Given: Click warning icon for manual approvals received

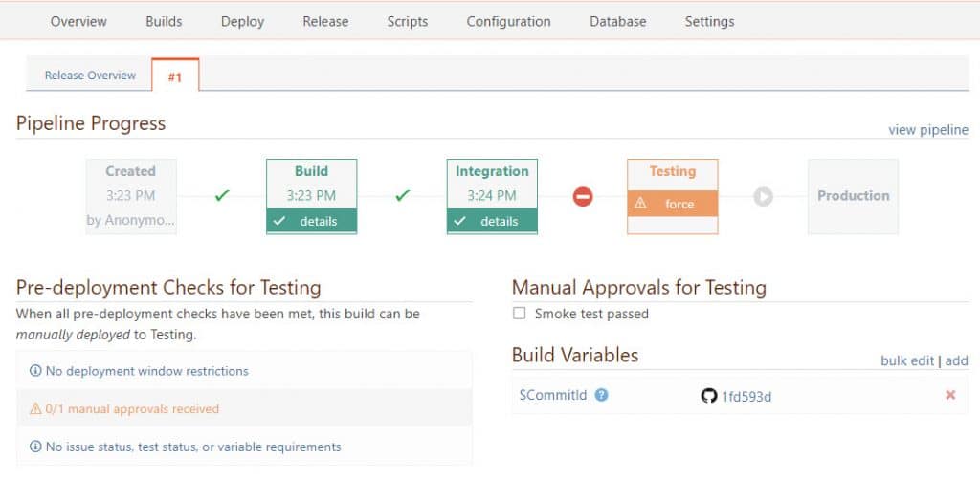Looking at the screenshot, I should point(35,409).
